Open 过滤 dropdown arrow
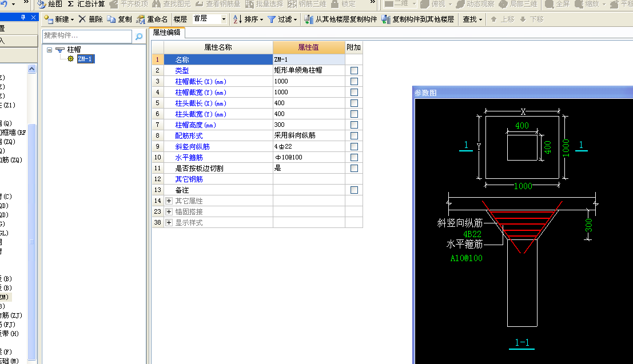633x364 pixels. tap(295, 19)
